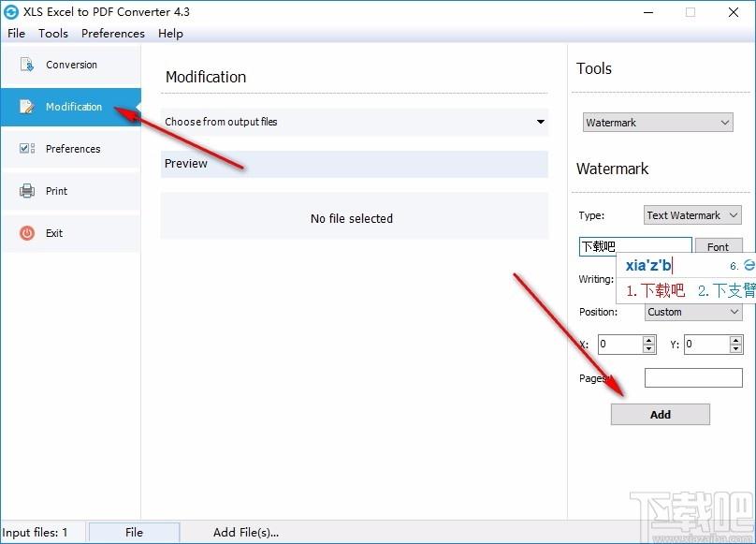Click the Conversion document icon
The width and height of the screenshot is (756, 544).
[26, 65]
